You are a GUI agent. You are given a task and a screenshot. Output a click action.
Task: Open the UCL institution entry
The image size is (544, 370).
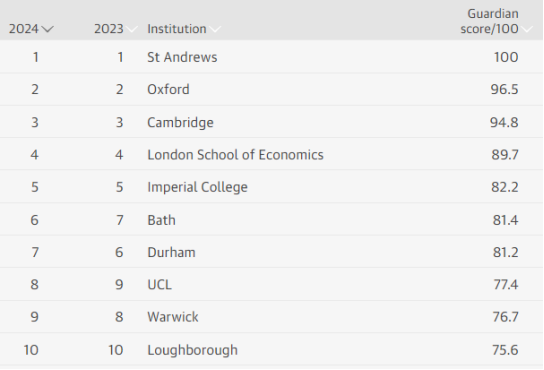click(159, 284)
